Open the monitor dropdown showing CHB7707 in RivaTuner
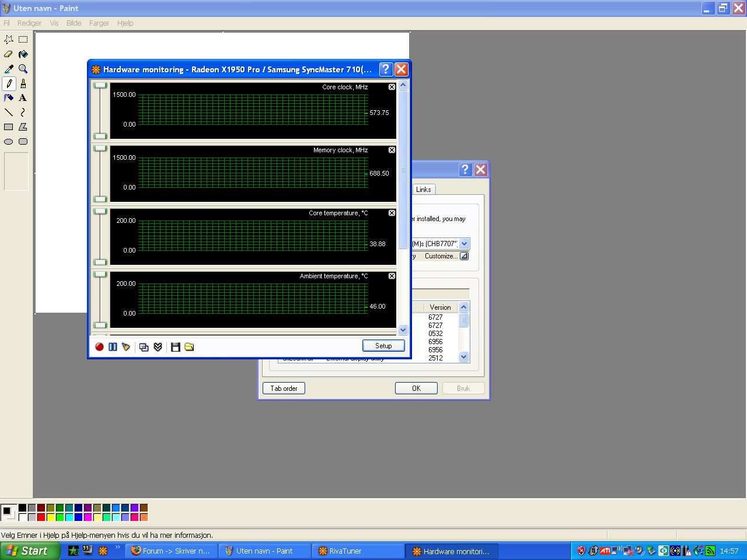The height and width of the screenshot is (560, 747). (x=464, y=244)
